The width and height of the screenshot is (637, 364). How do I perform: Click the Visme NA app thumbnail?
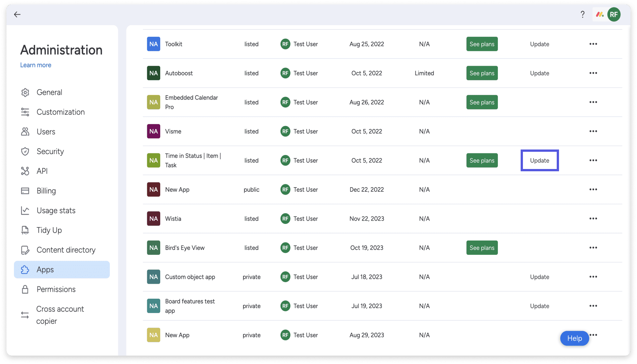coord(153,131)
